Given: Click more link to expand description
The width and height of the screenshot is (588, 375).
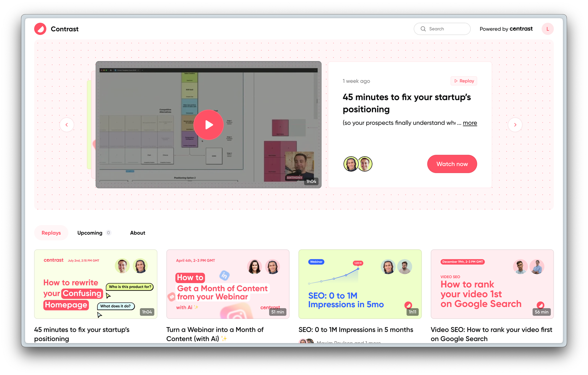Looking at the screenshot, I should pos(470,123).
